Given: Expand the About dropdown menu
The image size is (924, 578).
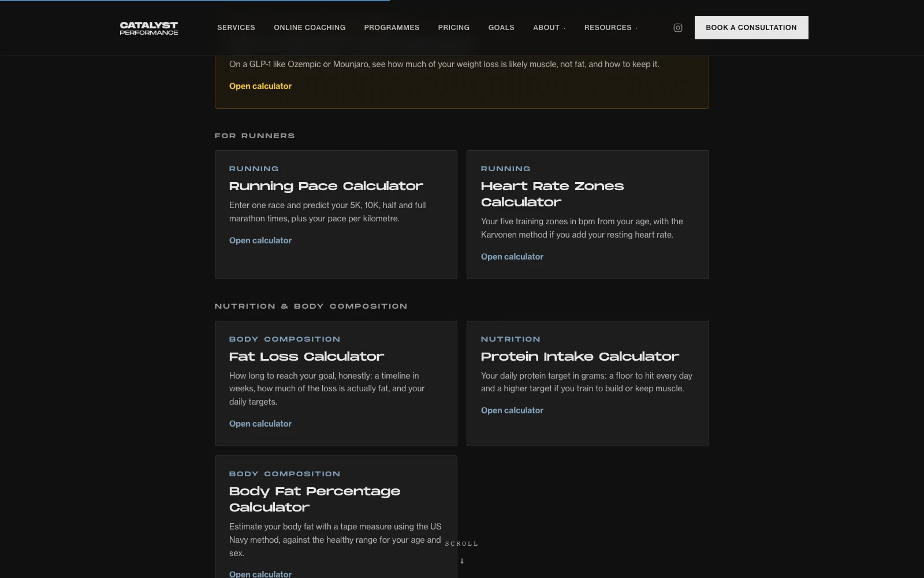Looking at the screenshot, I should 549,28.
